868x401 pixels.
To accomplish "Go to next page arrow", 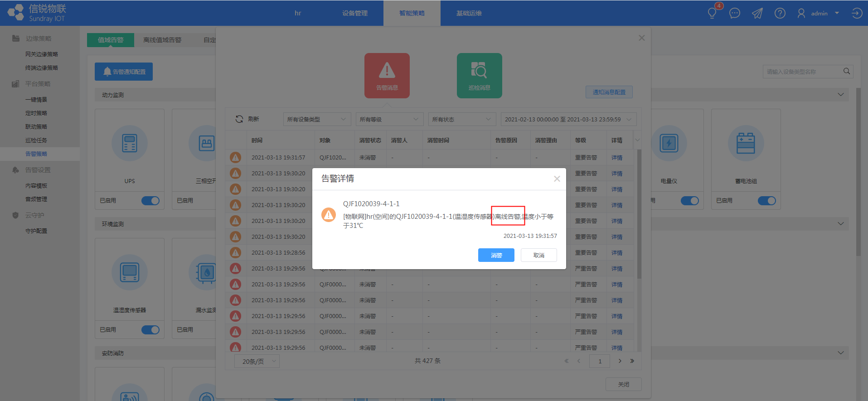I will (x=620, y=361).
